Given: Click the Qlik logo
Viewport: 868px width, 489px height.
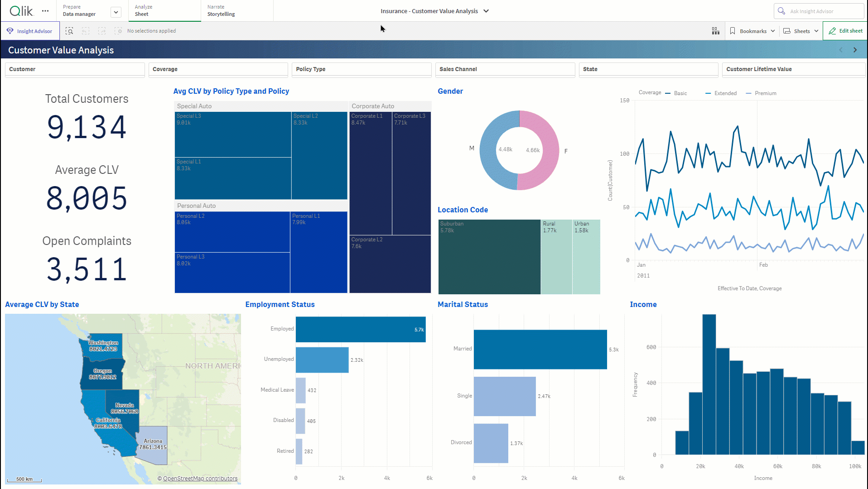Looking at the screenshot, I should (20, 10).
